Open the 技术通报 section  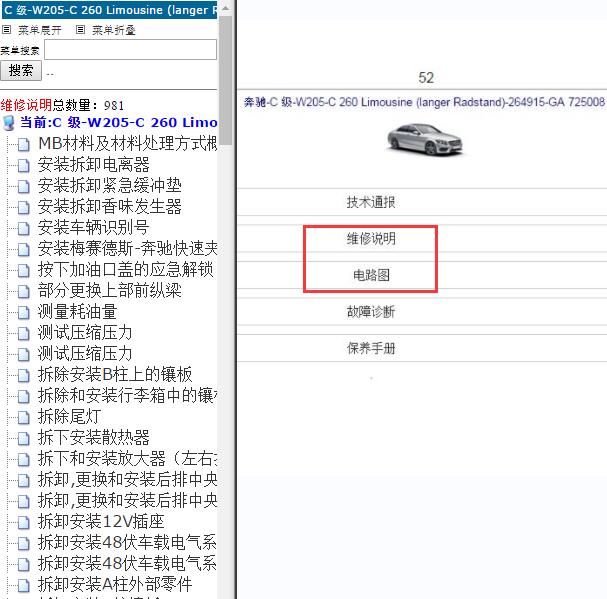[x=371, y=202]
